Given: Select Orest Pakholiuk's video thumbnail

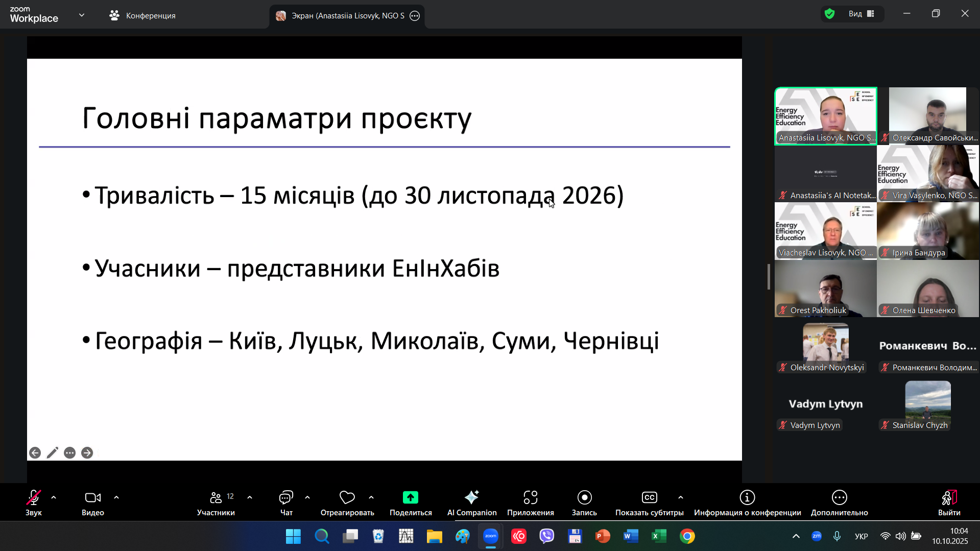Looking at the screenshot, I should [825, 289].
